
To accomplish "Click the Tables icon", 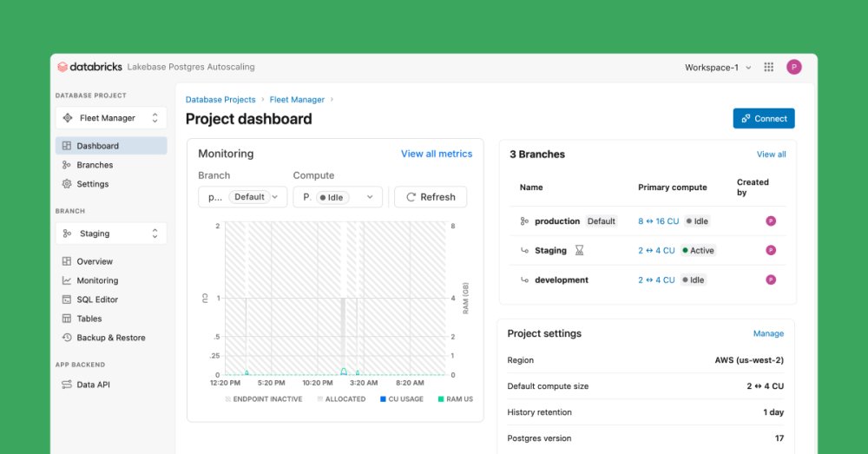I will pyautogui.click(x=67, y=319).
